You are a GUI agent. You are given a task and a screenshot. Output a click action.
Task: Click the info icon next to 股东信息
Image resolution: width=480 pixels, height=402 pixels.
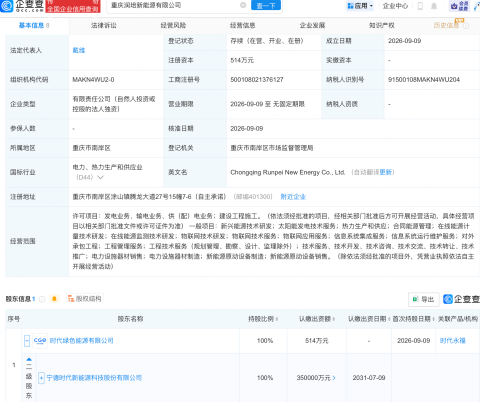coord(42,299)
